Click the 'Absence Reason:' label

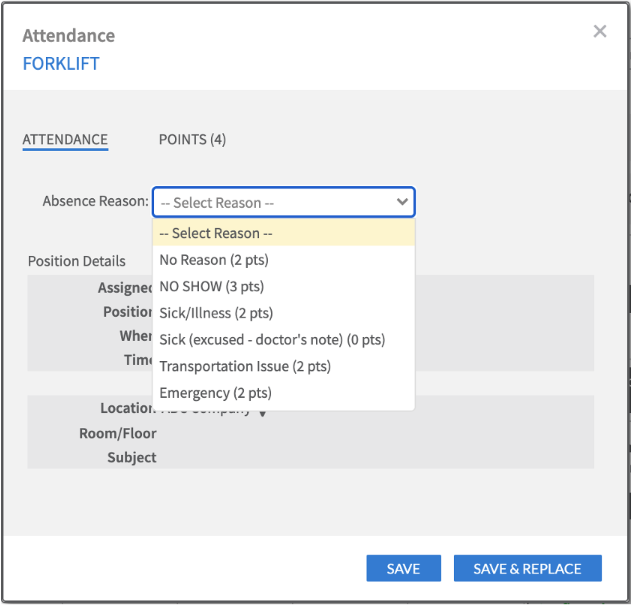96,201
